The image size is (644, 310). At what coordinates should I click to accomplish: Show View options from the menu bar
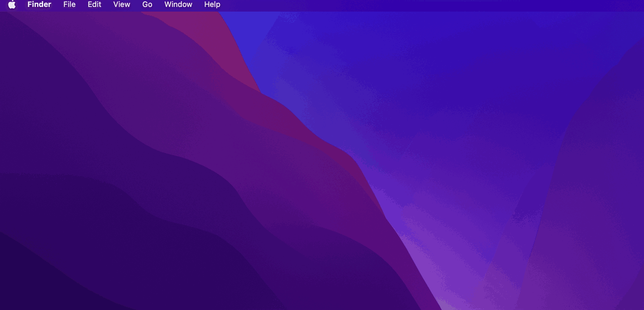pos(121,5)
